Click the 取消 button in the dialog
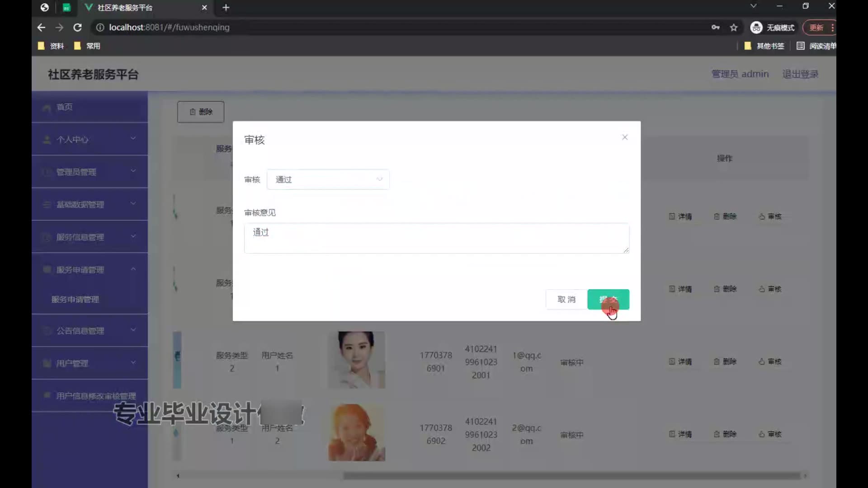Image resolution: width=868 pixels, height=488 pixels. (566, 299)
